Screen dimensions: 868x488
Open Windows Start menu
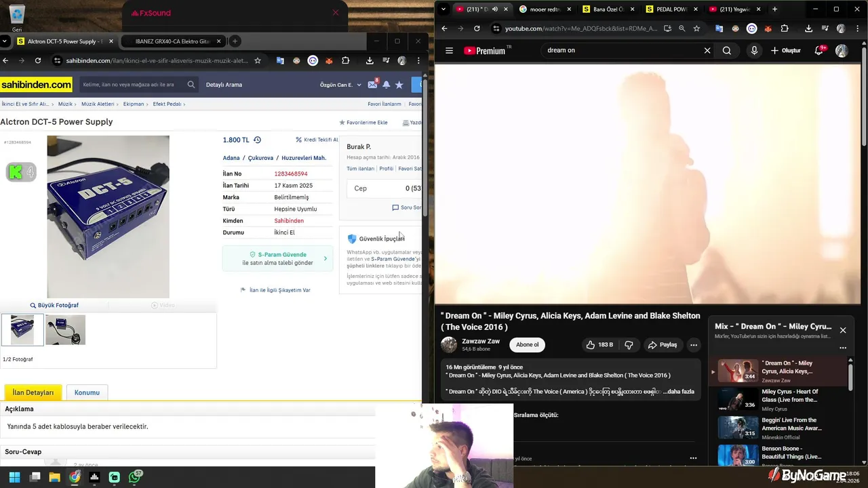pyautogui.click(x=14, y=477)
